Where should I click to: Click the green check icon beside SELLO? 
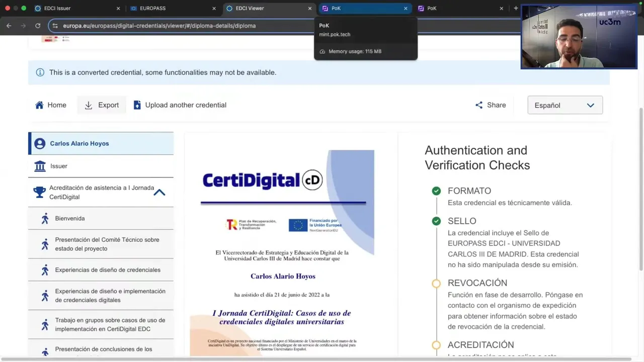coord(436,221)
